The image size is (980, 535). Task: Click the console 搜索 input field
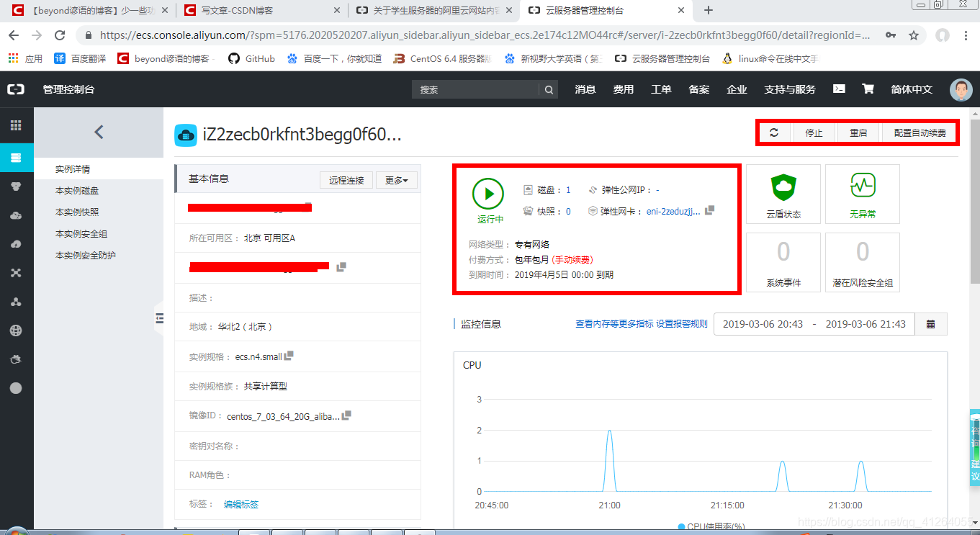(476, 90)
